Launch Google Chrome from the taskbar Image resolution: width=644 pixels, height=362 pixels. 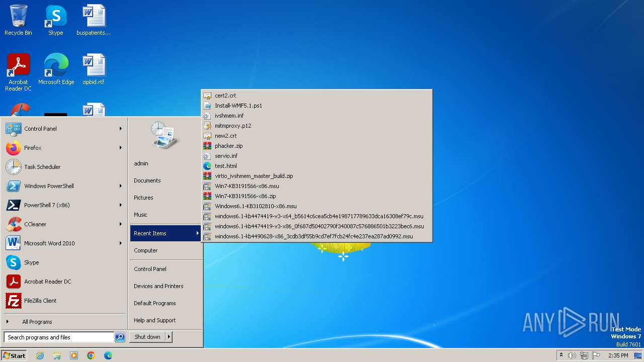pyautogui.click(x=91, y=355)
